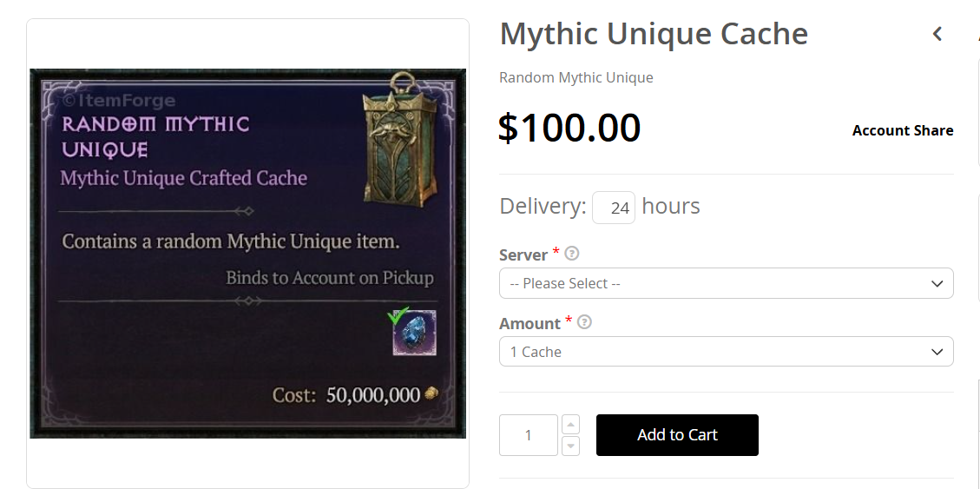Click the $100.00 price text
The width and height of the screenshot is (980, 489).
click(x=569, y=129)
